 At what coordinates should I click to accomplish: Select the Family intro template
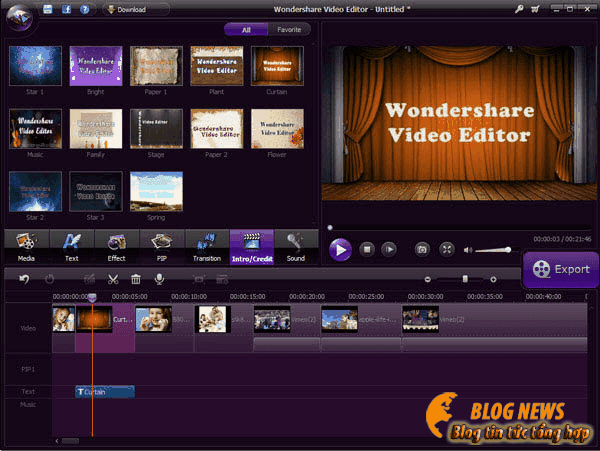pos(96,129)
